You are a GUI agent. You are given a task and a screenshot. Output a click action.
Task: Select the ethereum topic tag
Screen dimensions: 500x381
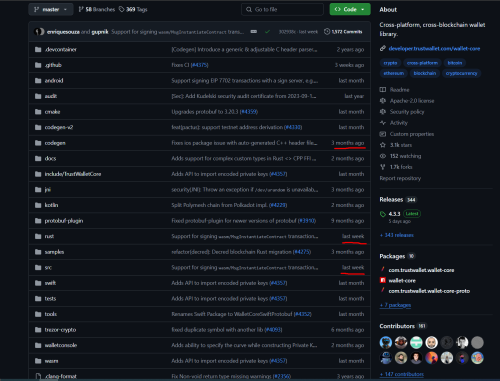coord(394,73)
